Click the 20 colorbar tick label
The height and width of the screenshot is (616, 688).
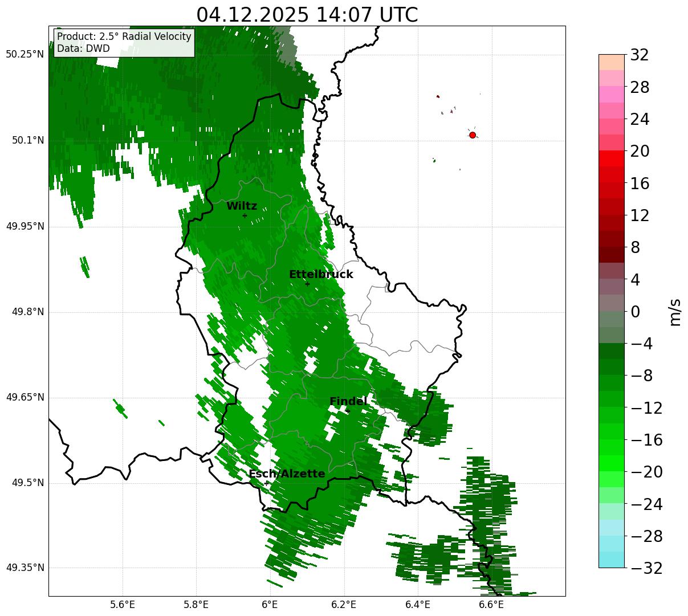(x=639, y=152)
